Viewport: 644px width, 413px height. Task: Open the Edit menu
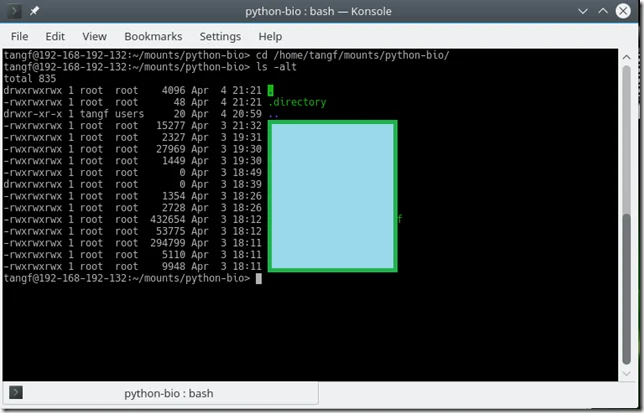[x=55, y=36]
